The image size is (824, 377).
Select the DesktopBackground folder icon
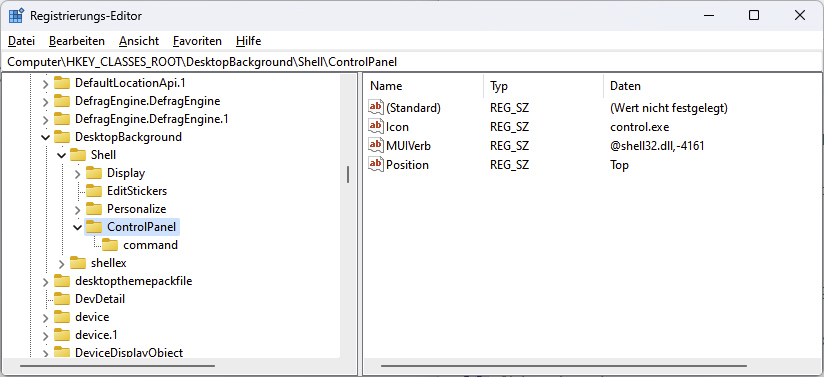point(62,137)
